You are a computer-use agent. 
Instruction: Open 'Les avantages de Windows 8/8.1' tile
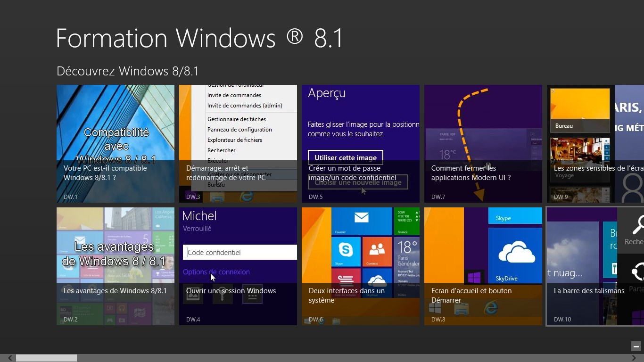click(x=116, y=266)
